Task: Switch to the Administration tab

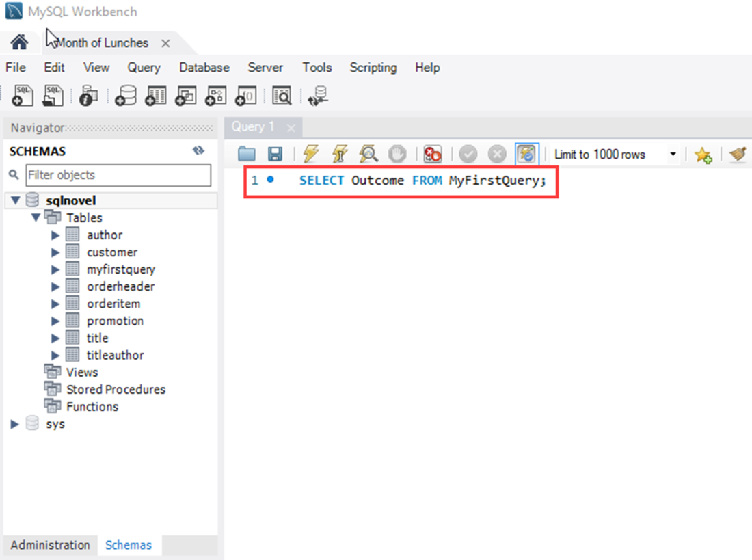Action: [51, 545]
